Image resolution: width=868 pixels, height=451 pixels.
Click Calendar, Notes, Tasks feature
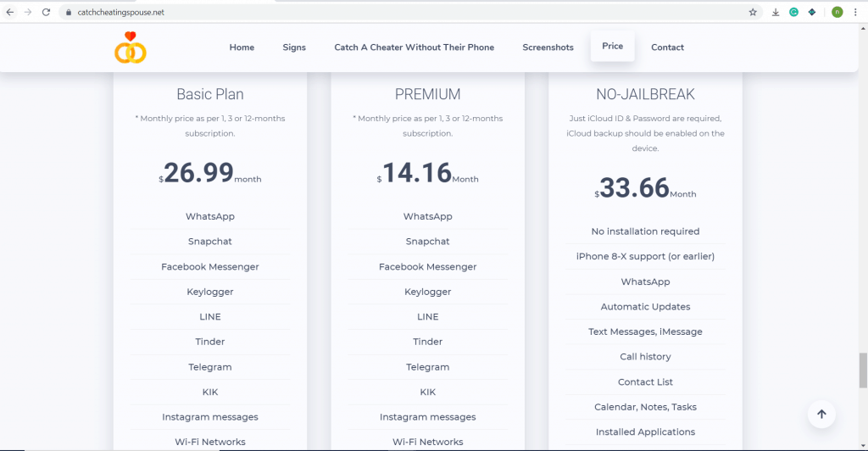[x=645, y=407]
